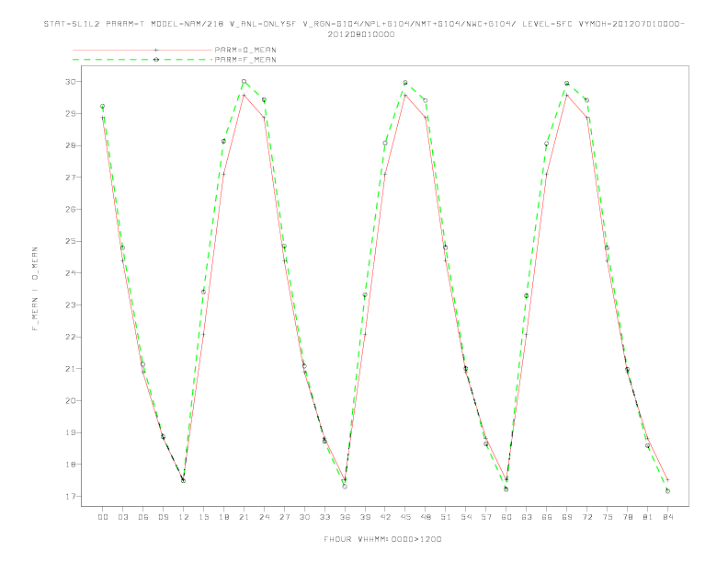This screenshot has height=563, width=728.
Task: Click the y-axis tick label 23
Action: pos(71,304)
